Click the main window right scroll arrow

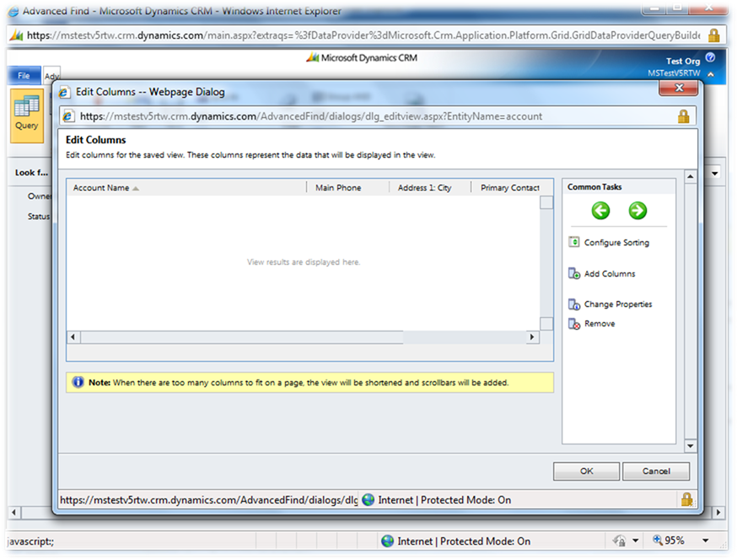pyautogui.click(x=718, y=512)
